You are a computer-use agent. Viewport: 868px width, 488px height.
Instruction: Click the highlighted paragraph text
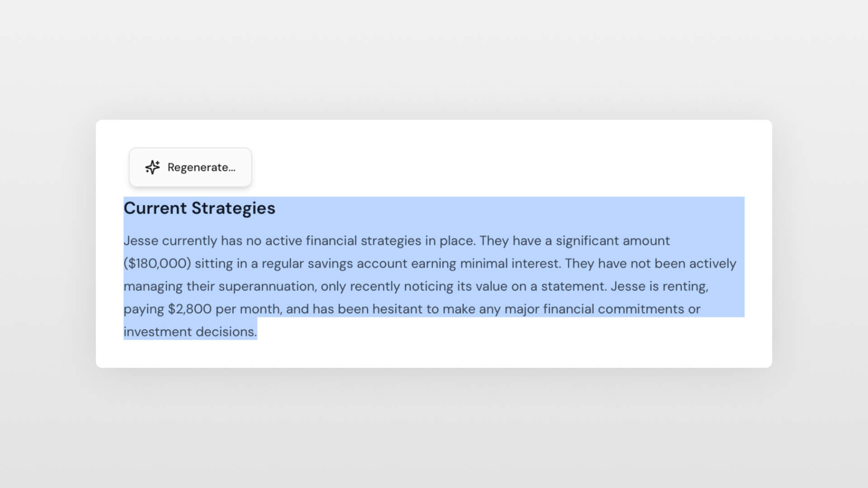coord(407,286)
